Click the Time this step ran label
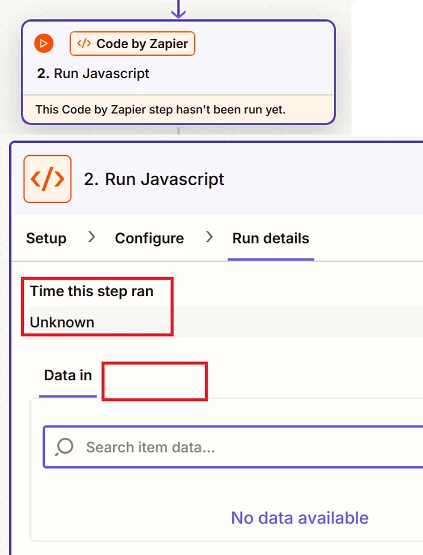Viewport: 423px width, 555px height. tap(92, 291)
